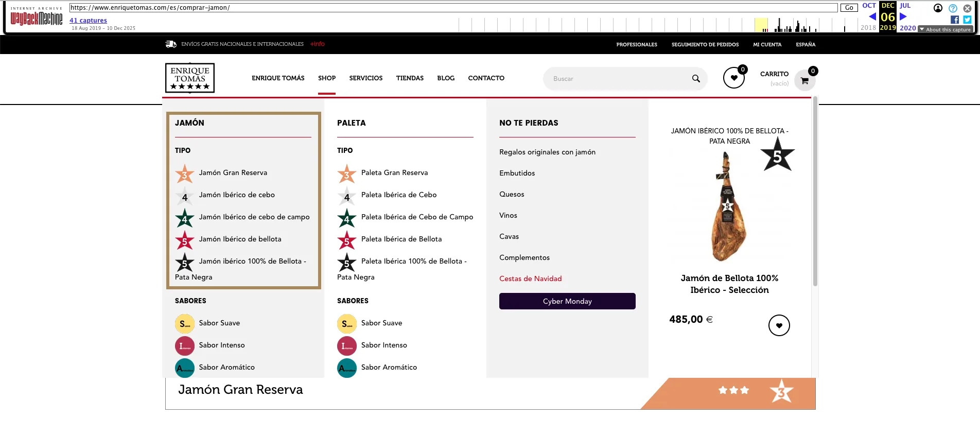Click the Jamón Gran Reserva orange star icon
This screenshot has height=435, width=980.
coord(185,174)
